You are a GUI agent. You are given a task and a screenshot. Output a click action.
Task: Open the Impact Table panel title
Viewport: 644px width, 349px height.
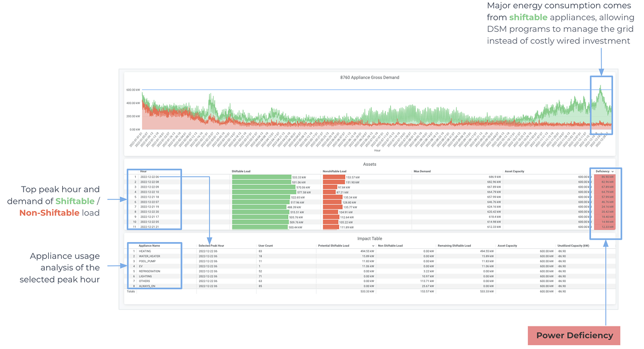pyautogui.click(x=370, y=239)
